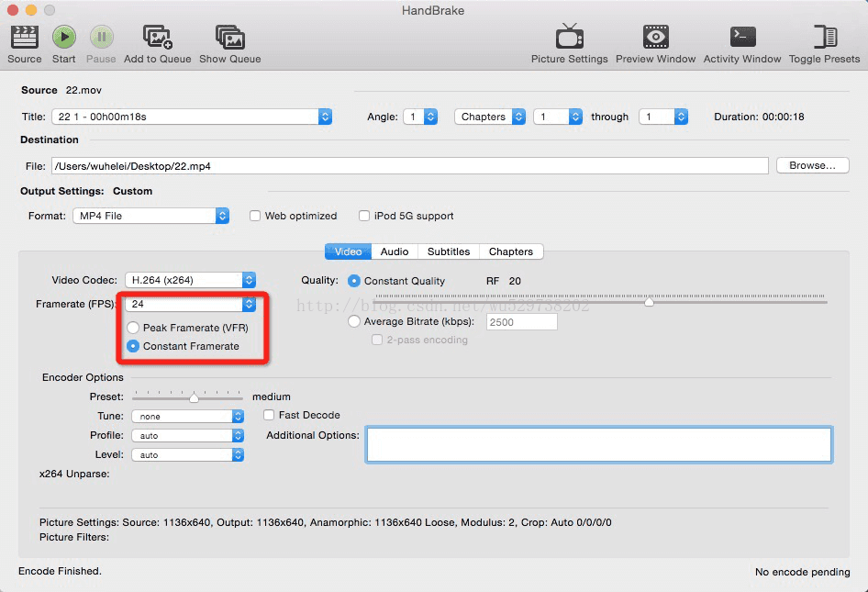Switch to the Video tab
Viewport: 868px width, 592px height.
348,251
